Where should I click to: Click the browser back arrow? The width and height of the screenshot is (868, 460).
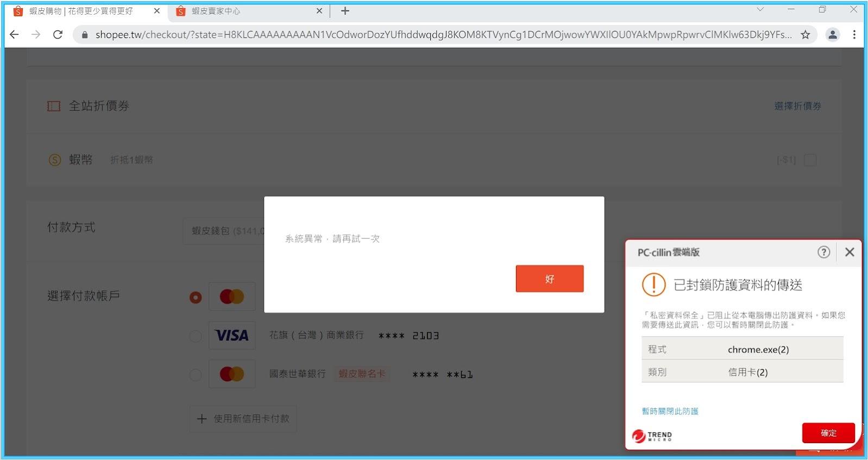coord(15,35)
